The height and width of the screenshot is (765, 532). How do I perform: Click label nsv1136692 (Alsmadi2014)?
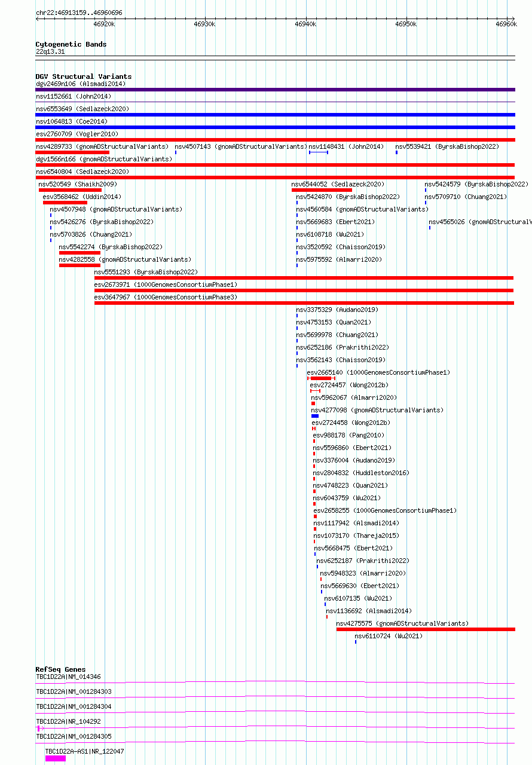coord(369,611)
